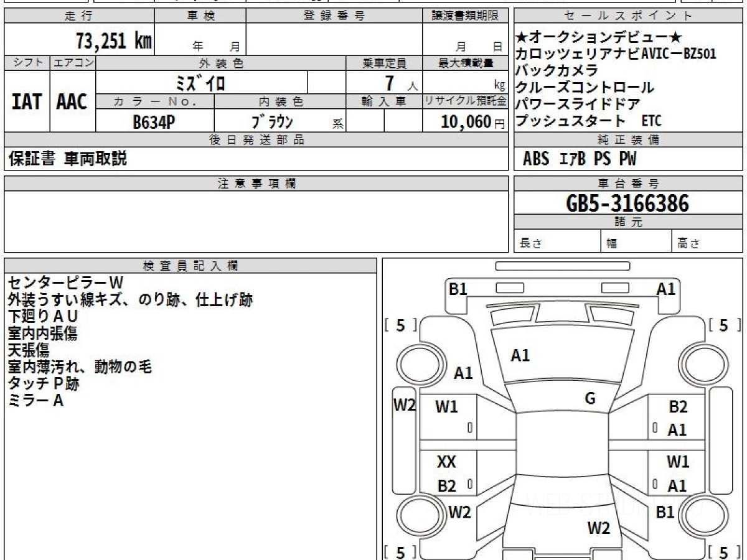Select the センターピラーW note
The image size is (747, 560).
tap(67, 284)
